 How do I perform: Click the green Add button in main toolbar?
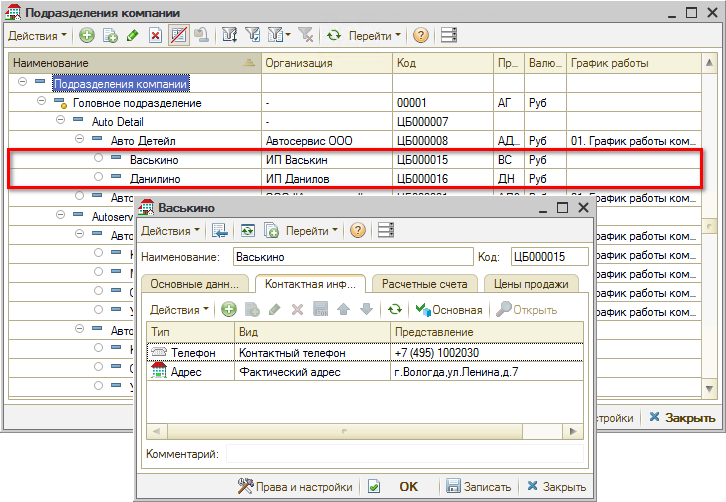click(x=86, y=35)
